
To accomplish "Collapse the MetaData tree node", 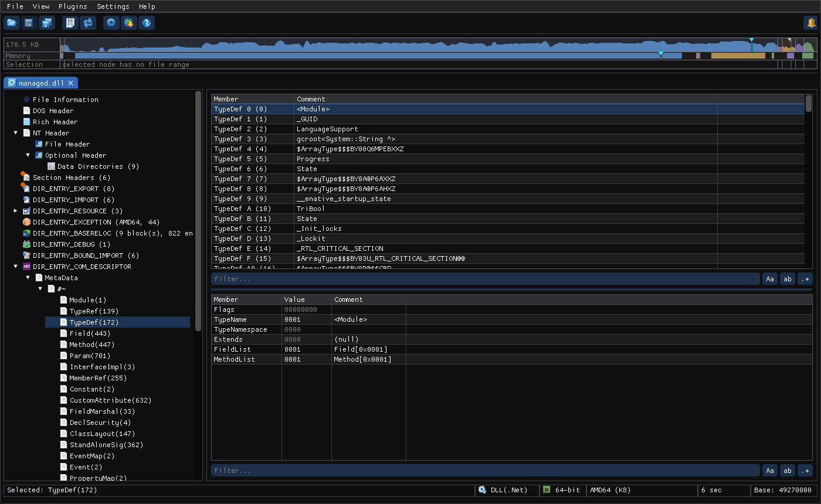I will [28, 278].
